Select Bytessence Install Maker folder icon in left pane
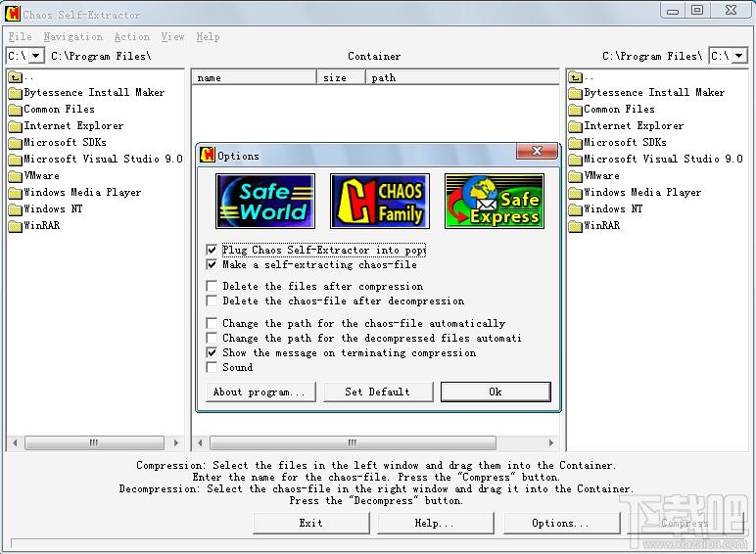Screen dimensions: 756x554 (x=16, y=92)
